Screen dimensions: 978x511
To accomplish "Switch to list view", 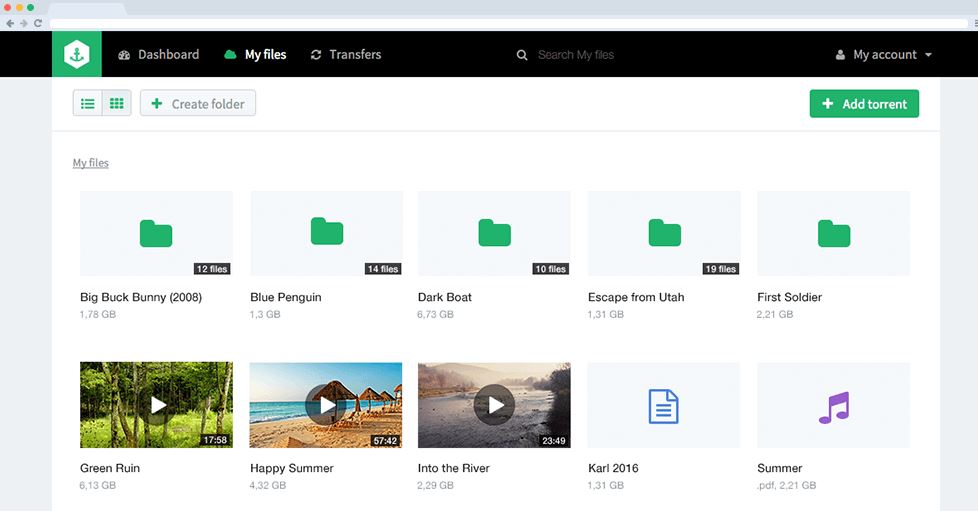I will 88,104.
